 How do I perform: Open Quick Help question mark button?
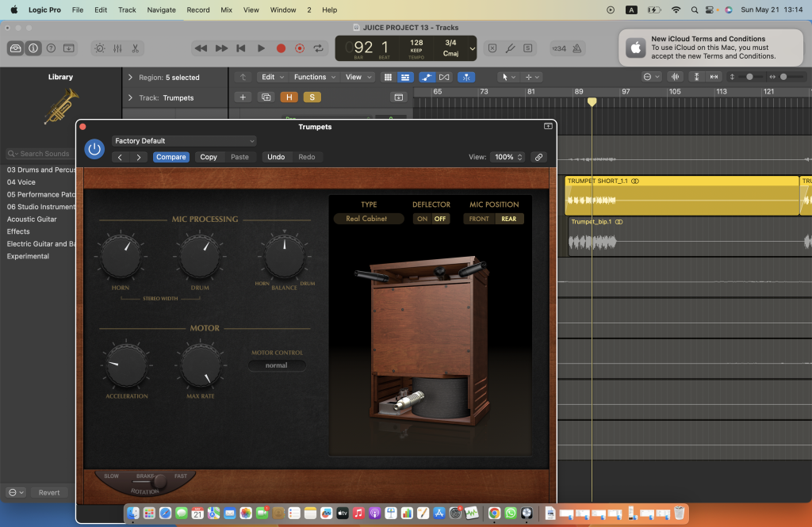coord(51,48)
